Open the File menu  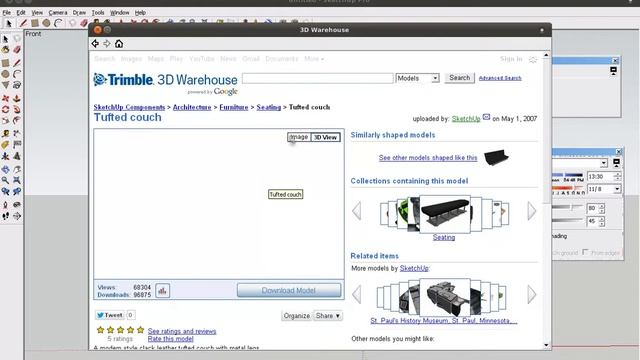7,13
